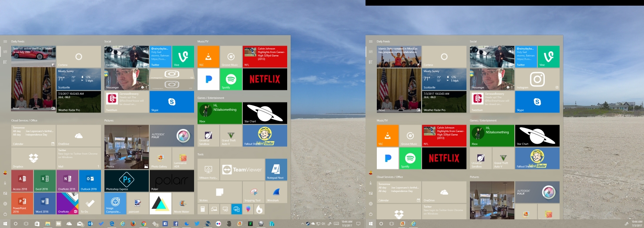Launch TeamViewer tile in left Start menu
The image size is (644, 228).
pyautogui.click(x=242, y=169)
